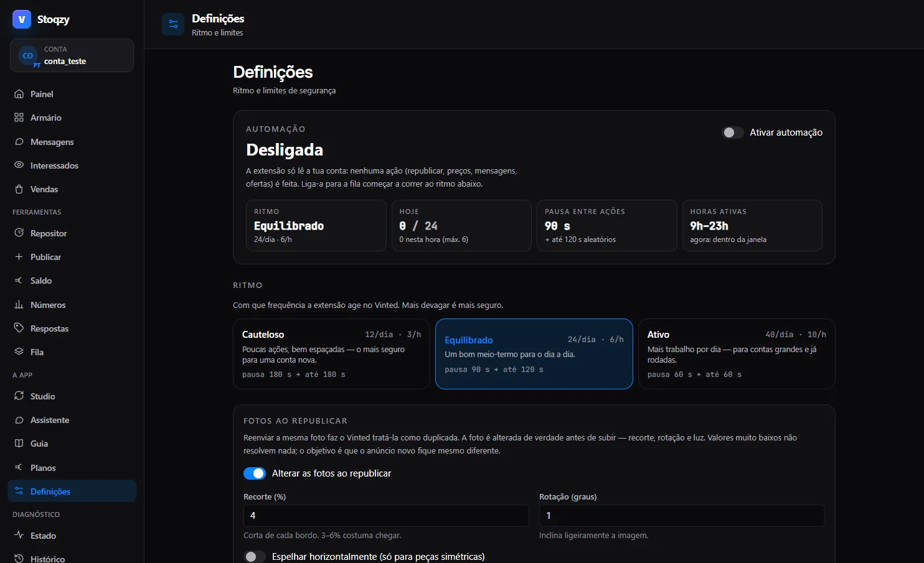Click the Stoqzy V logo icon
This screenshot has width=924, height=563.
coord(22,19)
